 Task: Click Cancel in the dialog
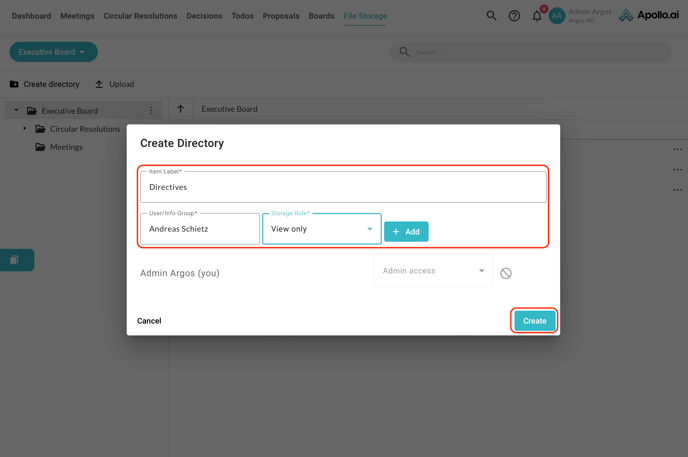pyautogui.click(x=149, y=321)
